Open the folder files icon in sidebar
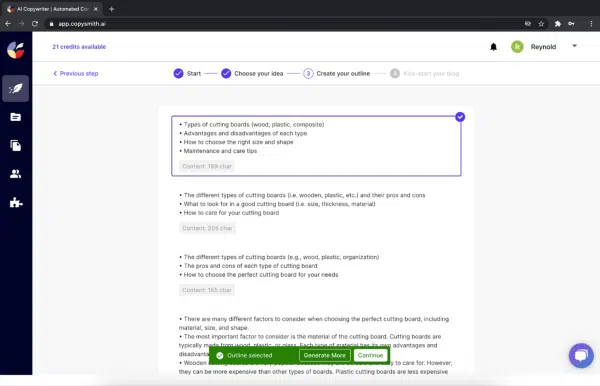This screenshot has height=386, width=600. pyautogui.click(x=16, y=117)
